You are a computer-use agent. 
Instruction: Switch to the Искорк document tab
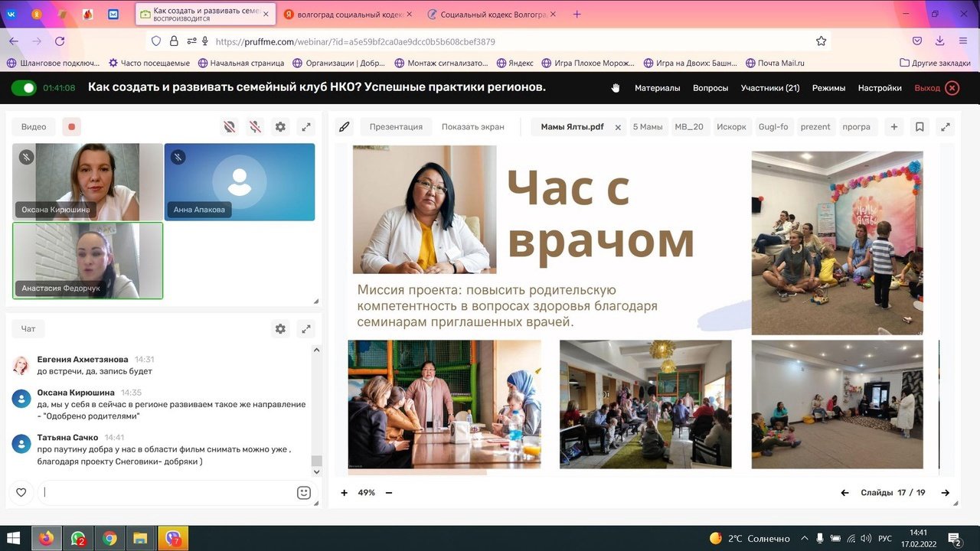731,127
